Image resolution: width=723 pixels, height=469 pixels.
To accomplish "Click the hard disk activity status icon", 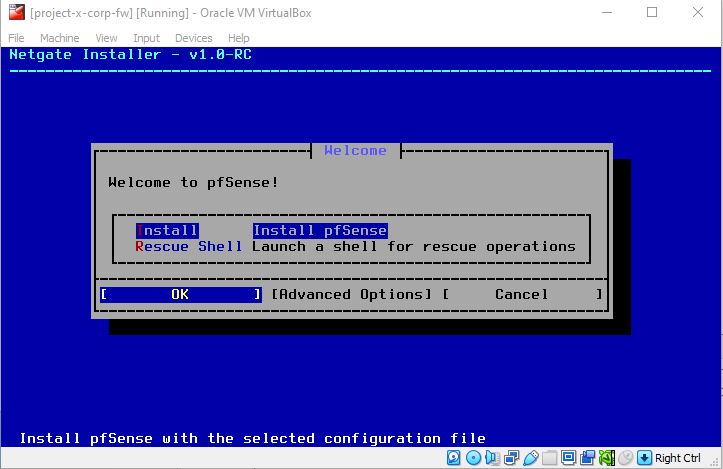I will coord(454,458).
